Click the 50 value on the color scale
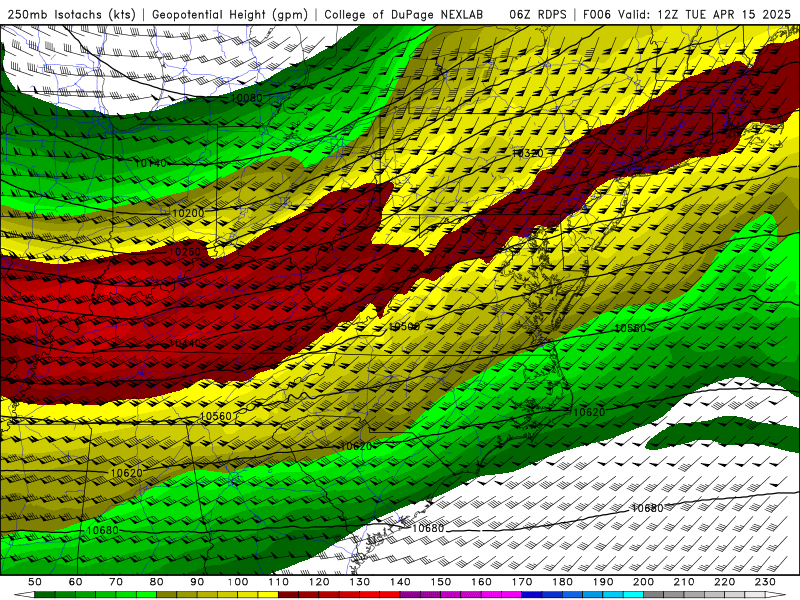This screenshot has height=600, width=800. pyautogui.click(x=35, y=582)
